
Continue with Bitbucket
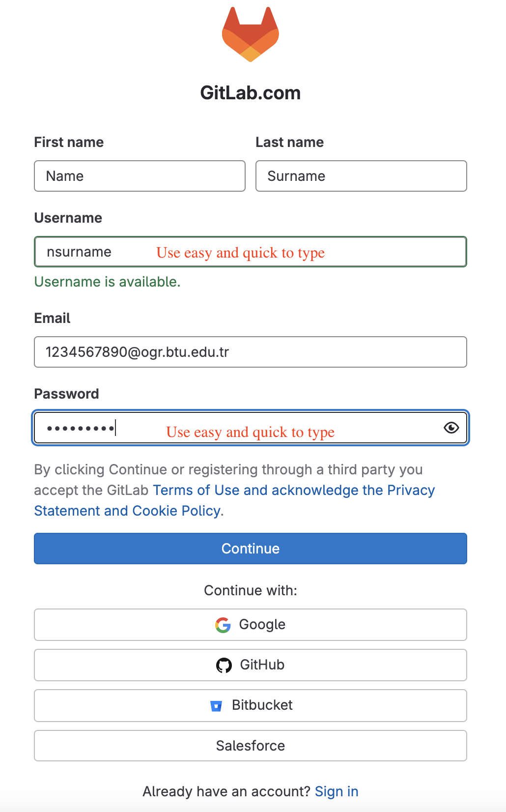[250, 705]
